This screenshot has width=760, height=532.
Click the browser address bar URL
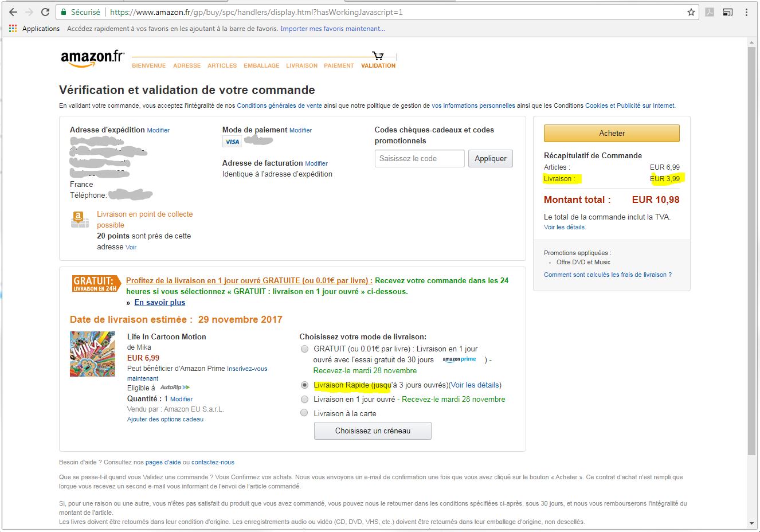point(256,12)
